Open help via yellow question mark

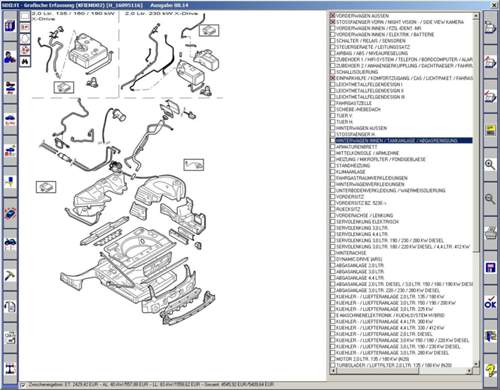[490, 370]
